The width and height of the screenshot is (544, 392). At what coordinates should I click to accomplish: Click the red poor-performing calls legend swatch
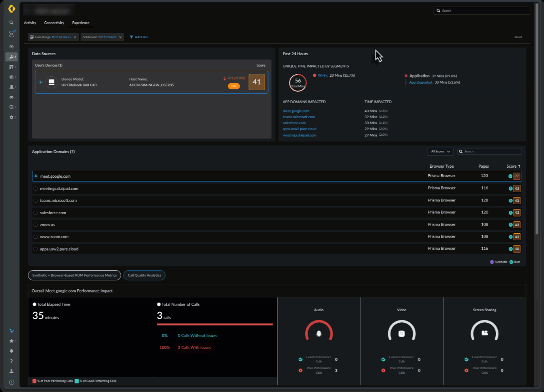[x=35, y=381]
